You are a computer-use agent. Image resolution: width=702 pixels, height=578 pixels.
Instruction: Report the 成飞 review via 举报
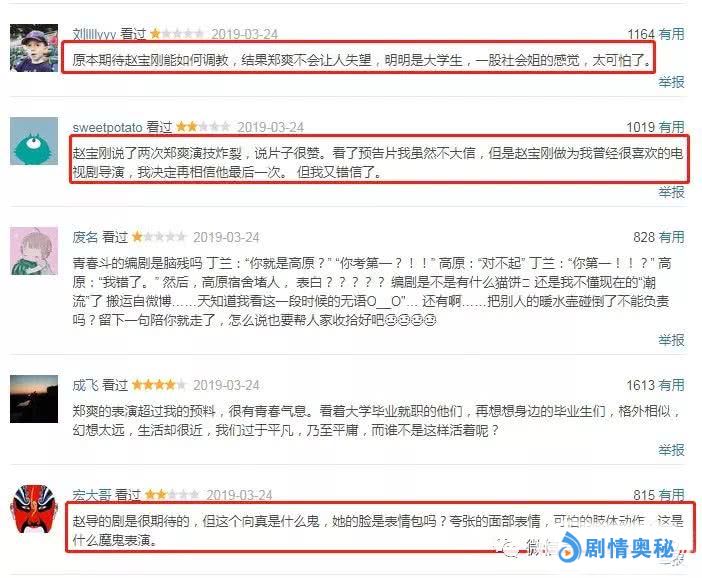tap(672, 450)
